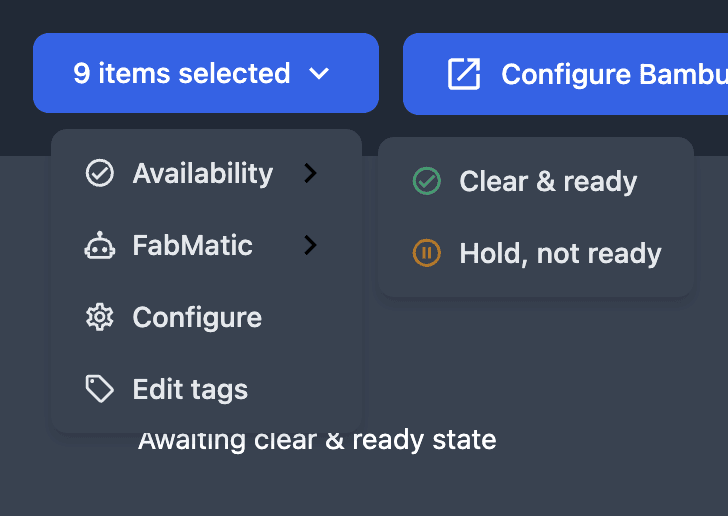This screenshot has width=728, height=516.
Task: Click the green check circle icon
Action: (427, 181)
